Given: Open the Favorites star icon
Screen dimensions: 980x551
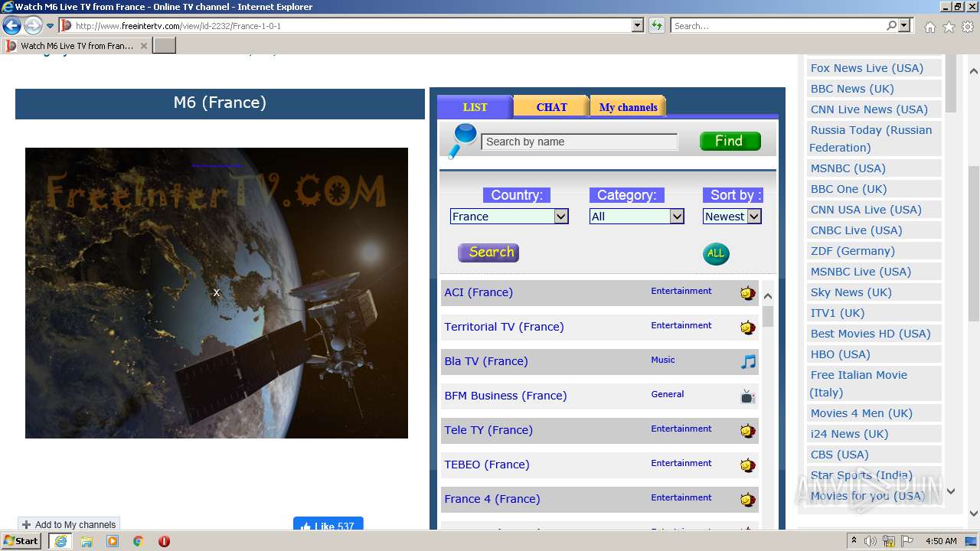Looking at the screenshot, I should [949, 27].
